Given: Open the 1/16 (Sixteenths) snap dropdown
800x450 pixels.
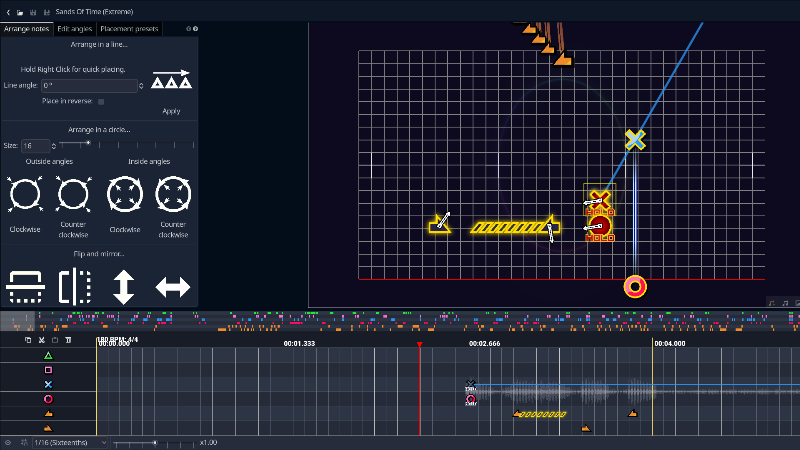Looking at the screenshot, I should click(x=70, y=443).
